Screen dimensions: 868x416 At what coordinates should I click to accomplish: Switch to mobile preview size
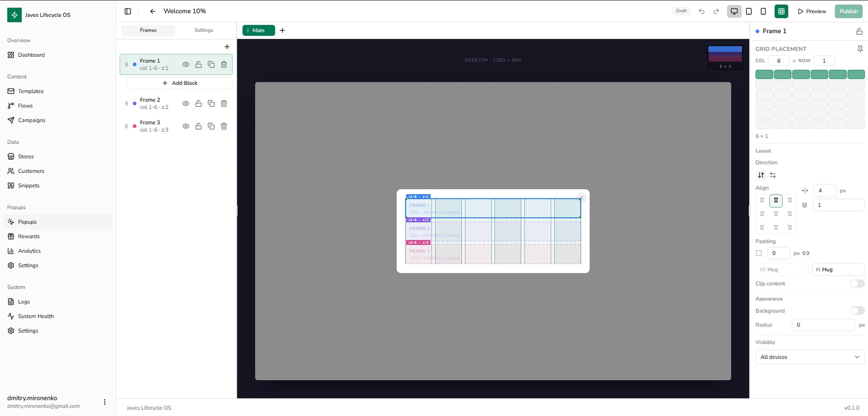pyautogui.click(x=763, y=11)
